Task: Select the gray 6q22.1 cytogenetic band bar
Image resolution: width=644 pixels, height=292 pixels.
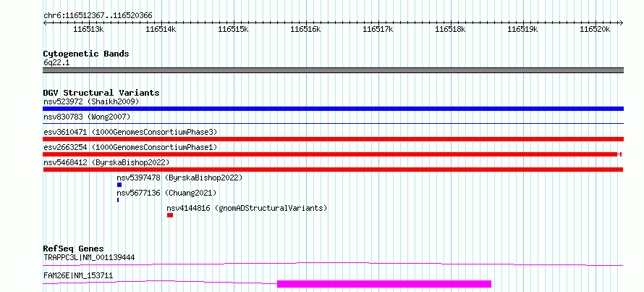Action: [333, 70]
